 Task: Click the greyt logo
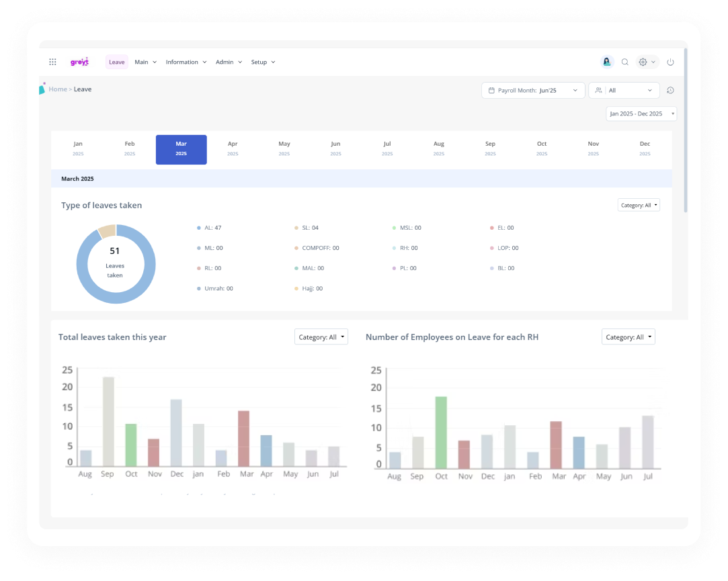tap(79, 62)
